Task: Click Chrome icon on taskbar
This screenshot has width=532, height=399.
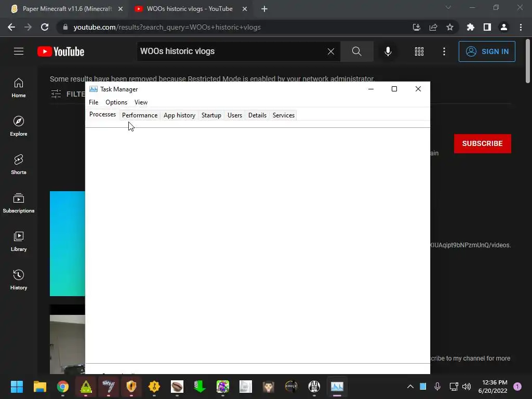Action: tap(63, 387)
